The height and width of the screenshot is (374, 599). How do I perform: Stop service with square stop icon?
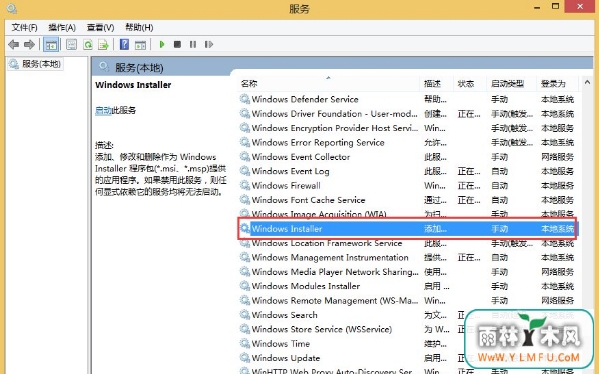coord(177,45)
